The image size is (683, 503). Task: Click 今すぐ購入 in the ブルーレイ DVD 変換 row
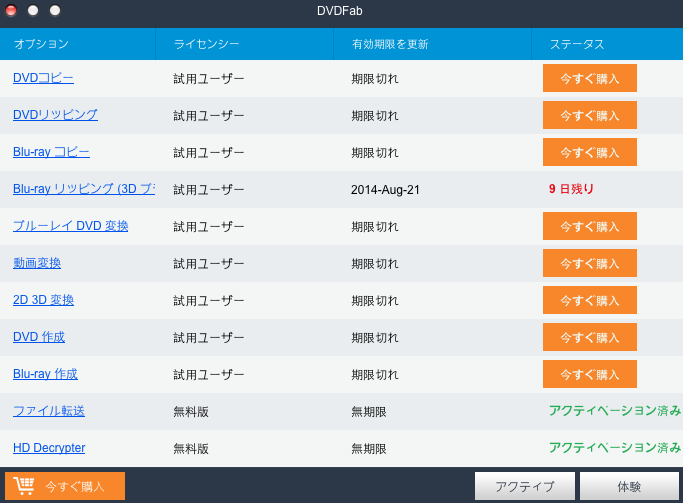pos(590,226)
